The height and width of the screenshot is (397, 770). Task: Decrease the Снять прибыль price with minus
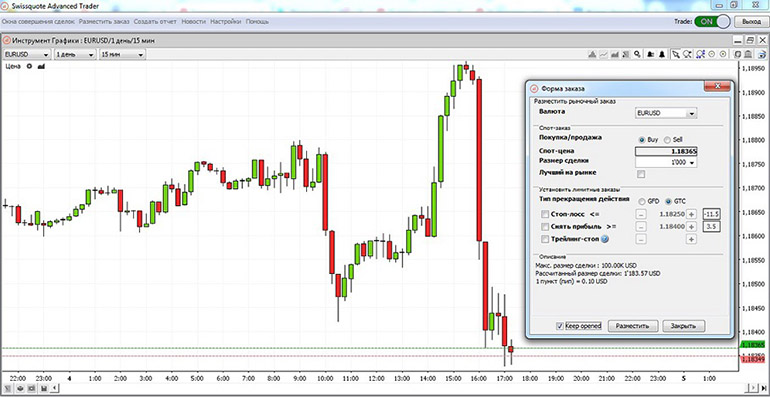pos(641,227)
